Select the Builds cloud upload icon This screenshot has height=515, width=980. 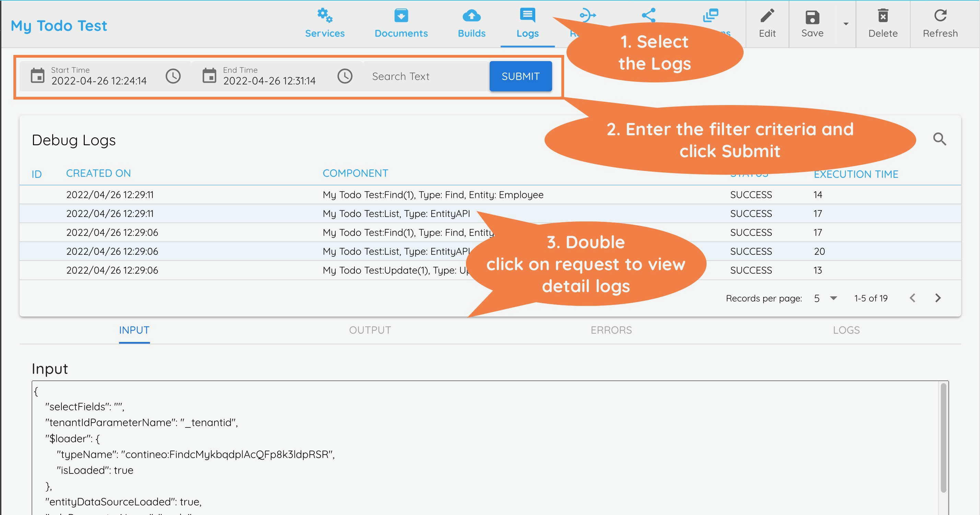coord(471,16)
